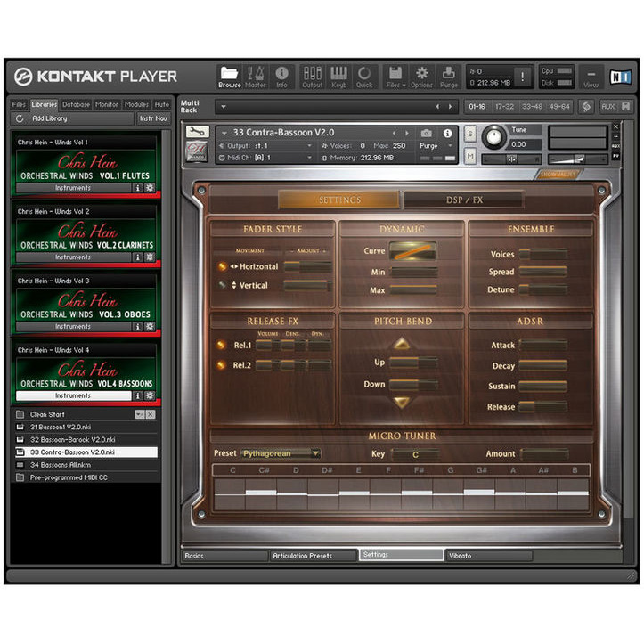Solo the instrument with S button

tap(470, 134)
